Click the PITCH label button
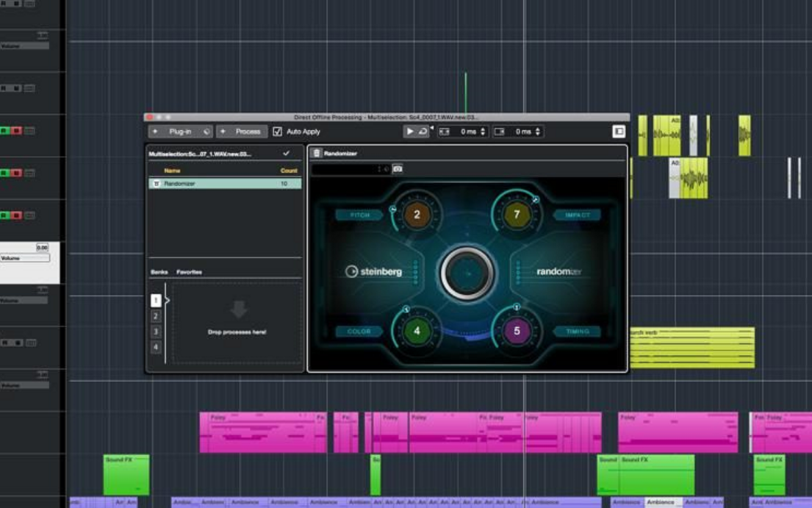 [x=359, y=215]
